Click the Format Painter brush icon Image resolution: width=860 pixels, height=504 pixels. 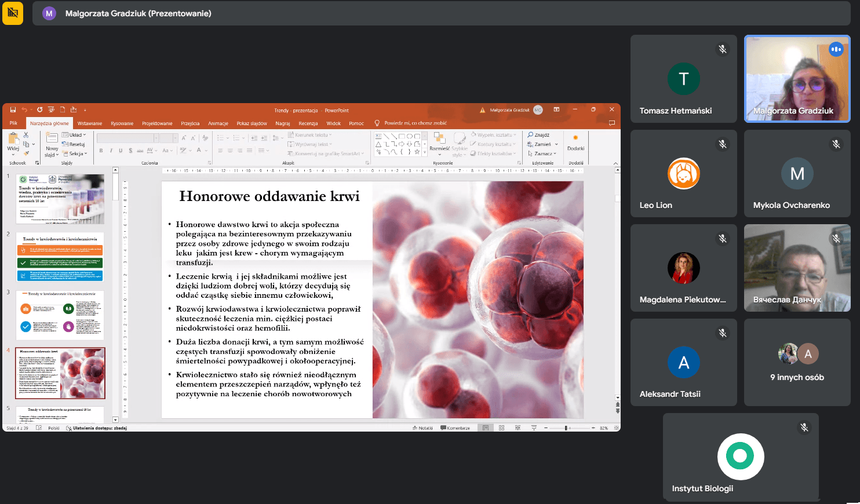[26, 154]
